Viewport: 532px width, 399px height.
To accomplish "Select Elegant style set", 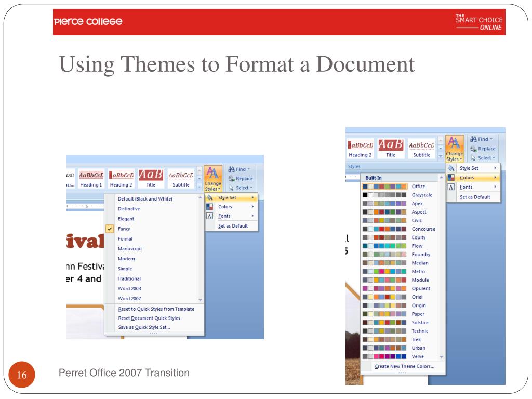I will click(151, 219).
